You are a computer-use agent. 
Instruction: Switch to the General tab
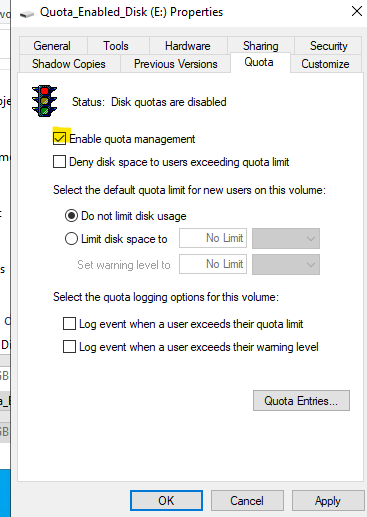pos(53,46)
